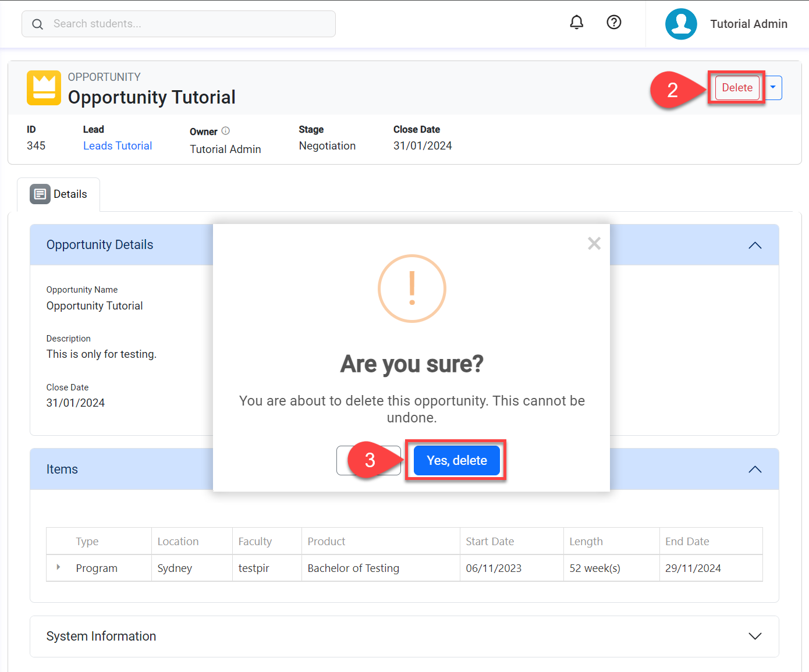Click the Tutorial Admin username
The image size is (809, 672).
click(748, 24)
